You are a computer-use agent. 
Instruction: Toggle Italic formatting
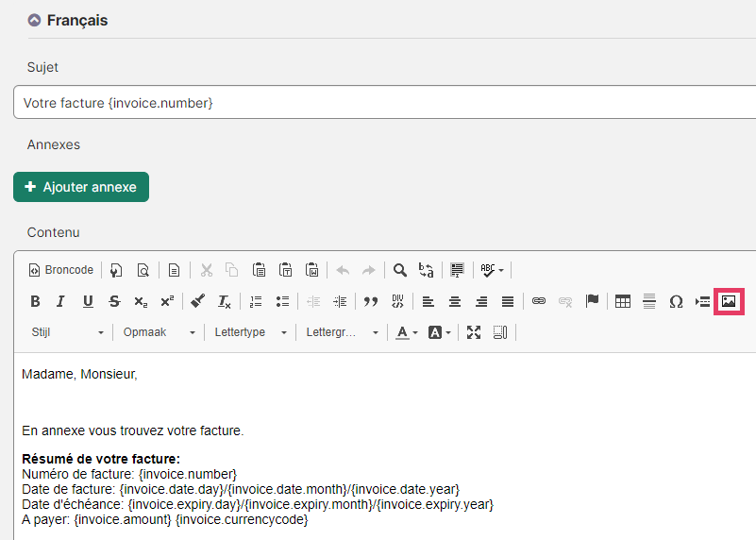tap(60, 301)
